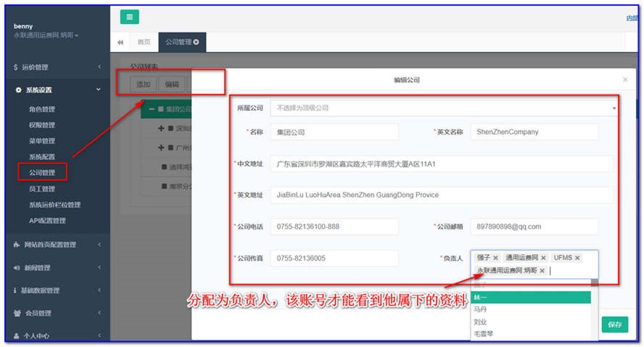644x347 pixels.
Task: Click the 添加 button
Action: 144,84
